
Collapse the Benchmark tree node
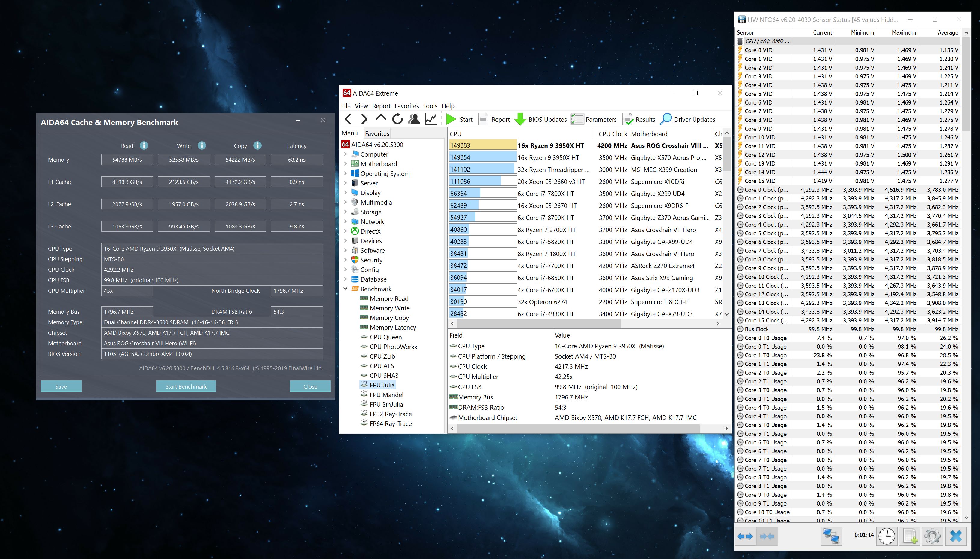(345, 289)
